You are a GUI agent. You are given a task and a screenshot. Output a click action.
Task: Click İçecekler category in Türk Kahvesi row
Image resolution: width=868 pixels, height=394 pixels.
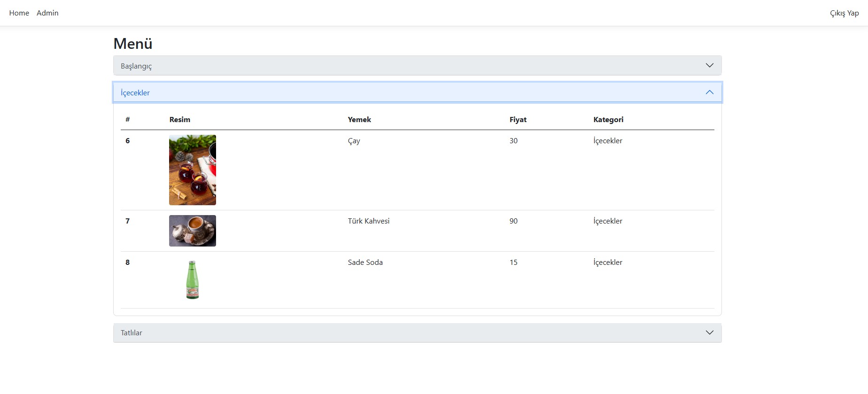(608, 221)
